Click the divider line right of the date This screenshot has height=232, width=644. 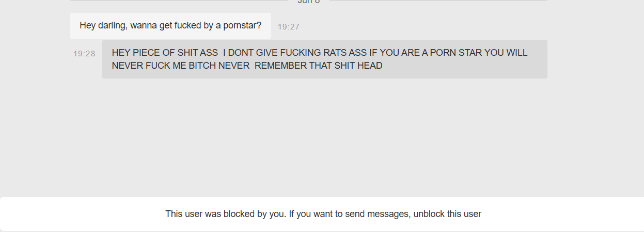point(438,1)
